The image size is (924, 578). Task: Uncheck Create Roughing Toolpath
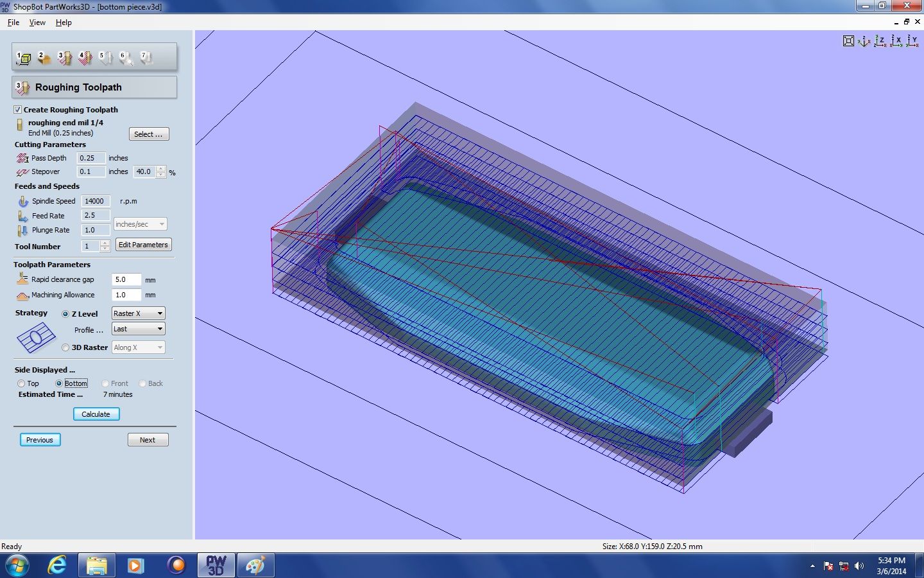click(17, 110)
